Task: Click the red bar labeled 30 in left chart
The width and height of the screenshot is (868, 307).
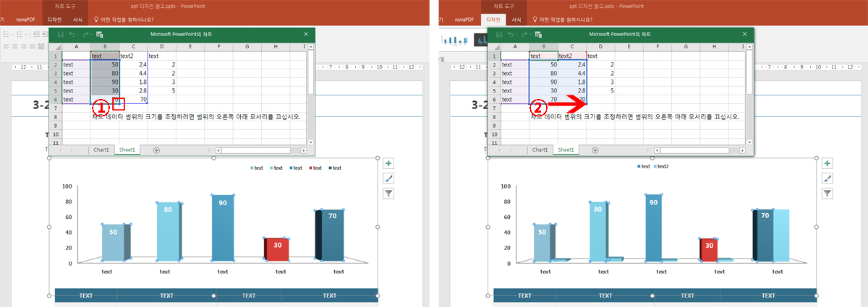Action: tap(278, 249)
